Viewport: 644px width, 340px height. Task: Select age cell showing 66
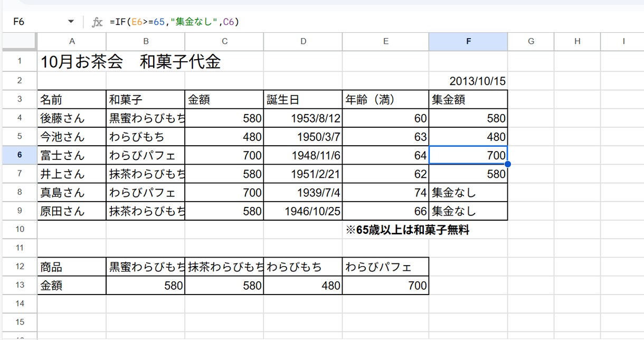[x=385, y=211]
